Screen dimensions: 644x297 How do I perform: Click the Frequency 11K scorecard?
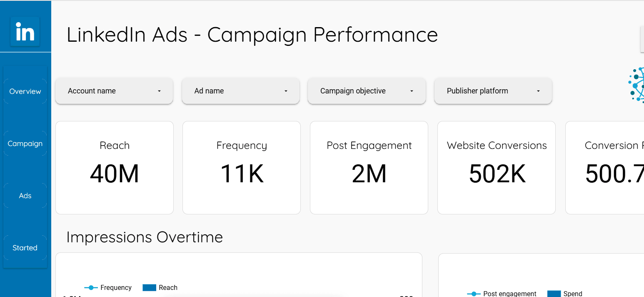coord(242,168)
